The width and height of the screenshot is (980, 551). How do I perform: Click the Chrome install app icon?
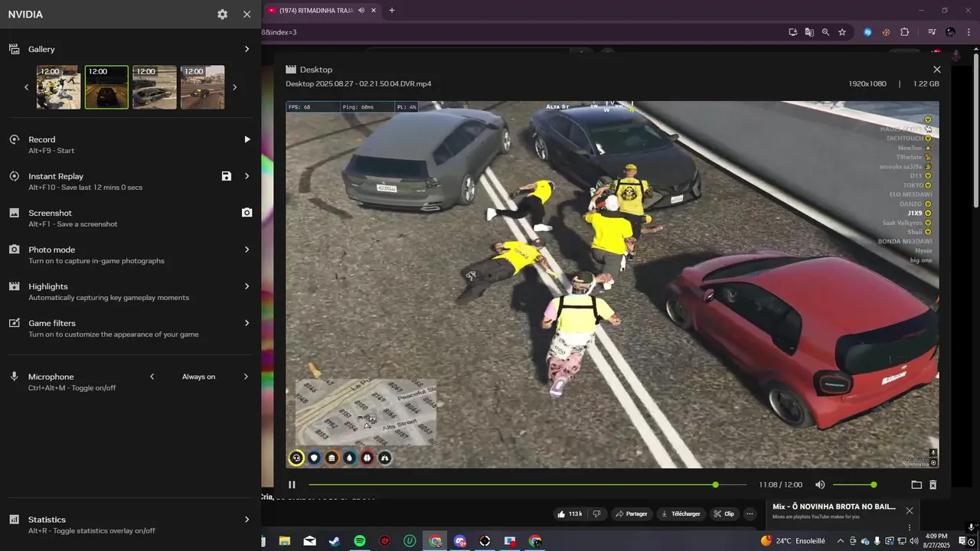pyautogui.click(x=793, y=32)
